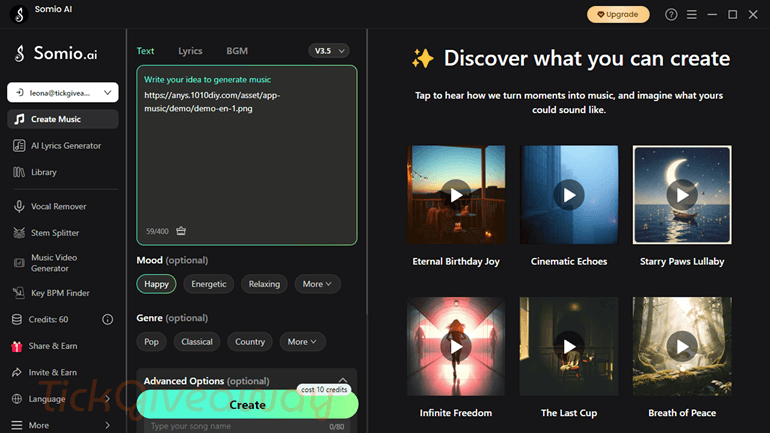Click the Infinite Freedom title
The width and height of the screenshot is (770, 433).
click(456, 413)
